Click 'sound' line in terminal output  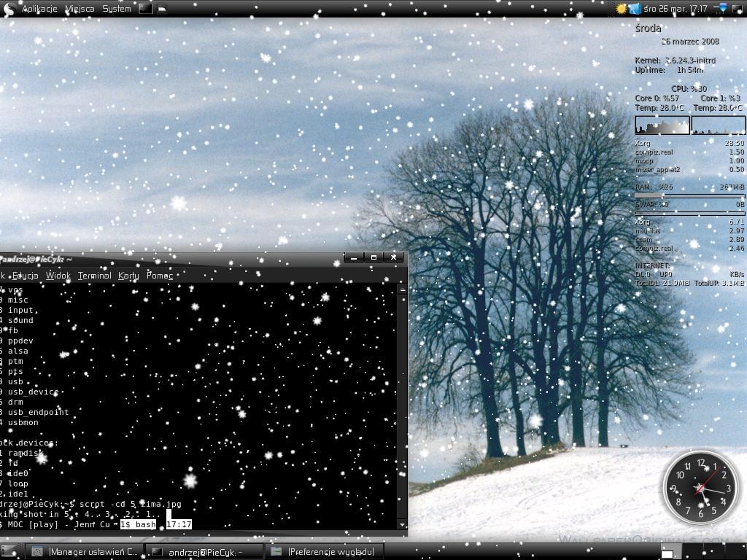(20, 321)
